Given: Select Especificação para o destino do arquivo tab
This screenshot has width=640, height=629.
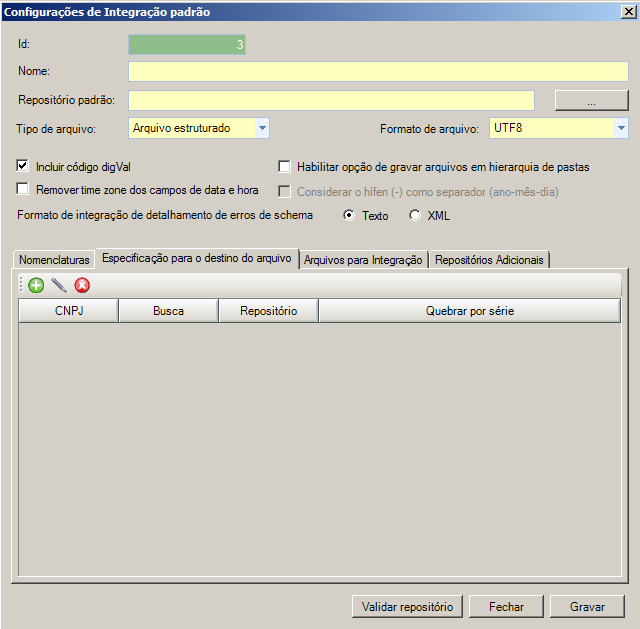Looking at the screenshot, I should [x=197, y=258].
